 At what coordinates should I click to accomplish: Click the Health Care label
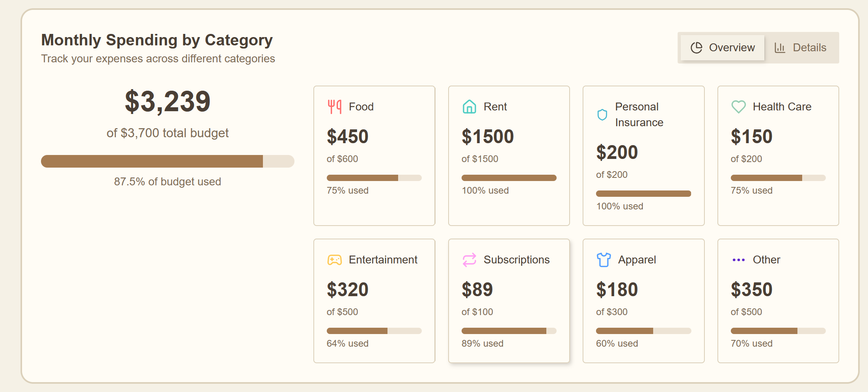(x=782, y=106)
